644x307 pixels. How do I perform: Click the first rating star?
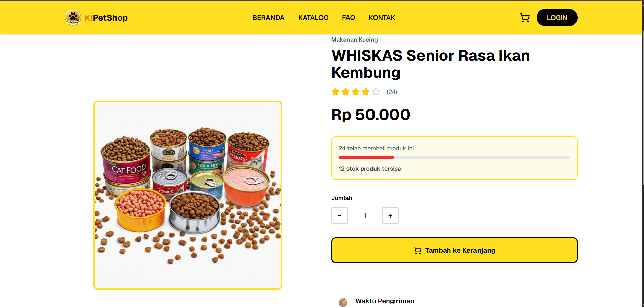[335, 92]
